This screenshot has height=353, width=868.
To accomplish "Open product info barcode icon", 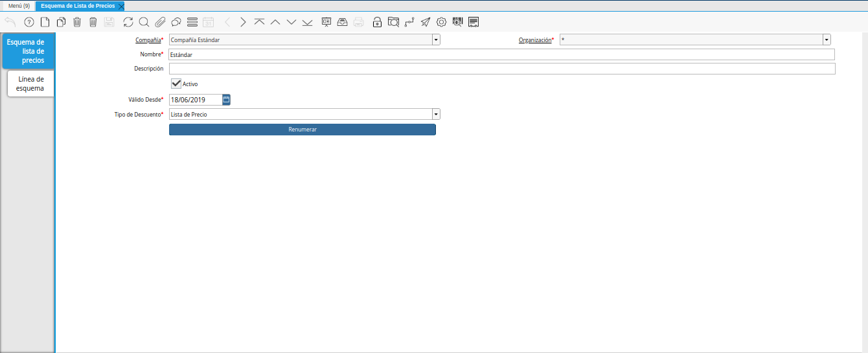I will click(x=457, y=22).
